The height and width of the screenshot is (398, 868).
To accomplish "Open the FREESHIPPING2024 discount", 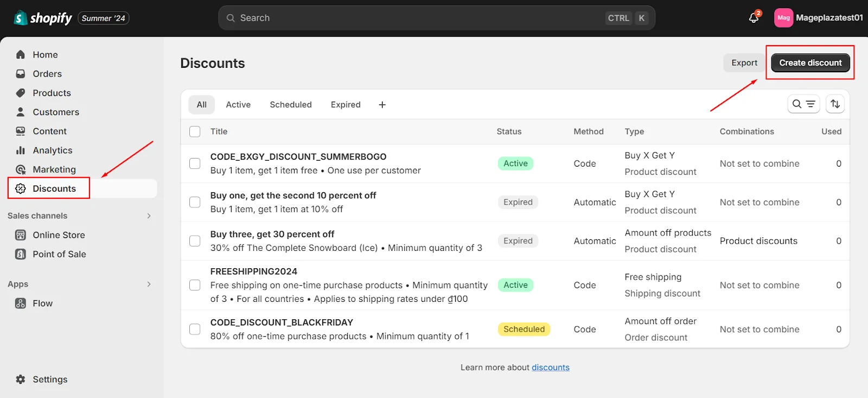I will pyautogui.click(x=254, y=271).
